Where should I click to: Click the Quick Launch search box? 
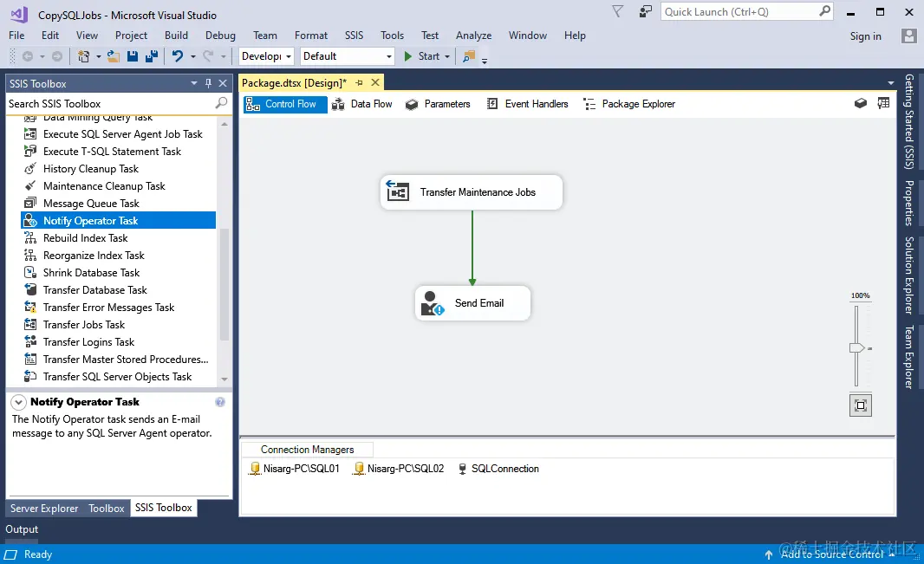[x=746, y=12]
